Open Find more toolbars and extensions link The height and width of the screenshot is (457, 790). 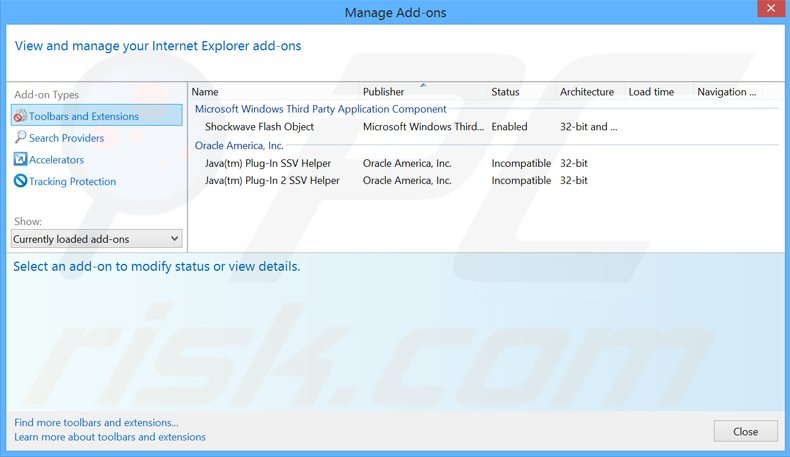point(96,423)
